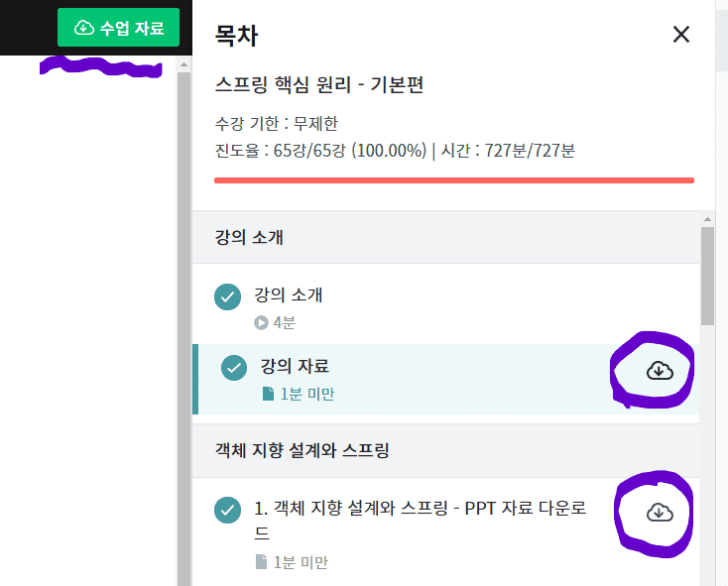Click the curriculum list scrollbar up arrow
Viewport: 728px width, 586px height.
(x=707, y=219)
